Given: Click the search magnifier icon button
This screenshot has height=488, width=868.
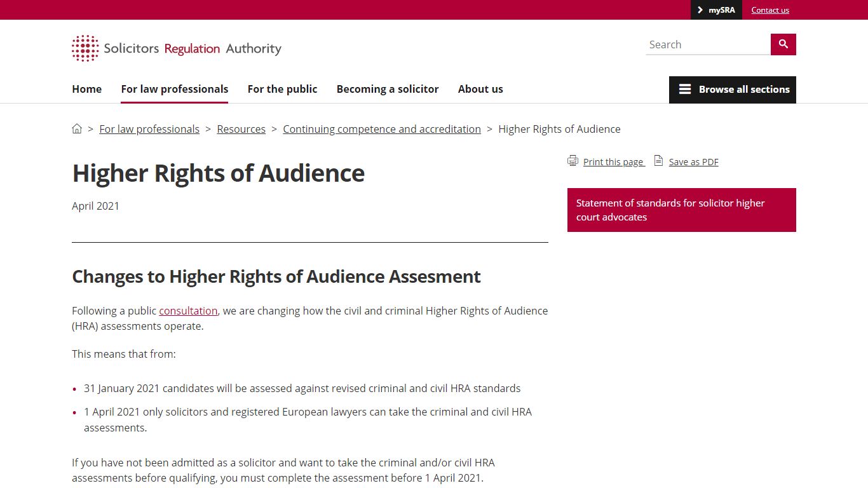Looking at the screenshot, I should (x=783, y=44).
